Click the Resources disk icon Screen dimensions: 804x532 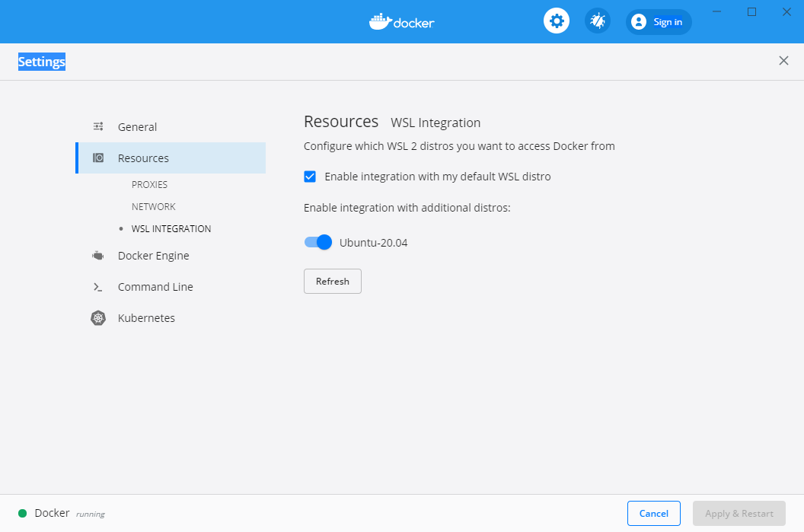click(x=98, y=158)
